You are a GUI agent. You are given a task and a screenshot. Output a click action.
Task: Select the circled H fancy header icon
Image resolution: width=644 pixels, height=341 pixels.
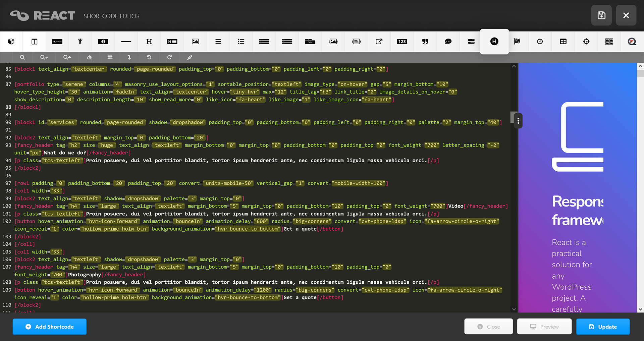pyautogui.click(x=494, y=41)
